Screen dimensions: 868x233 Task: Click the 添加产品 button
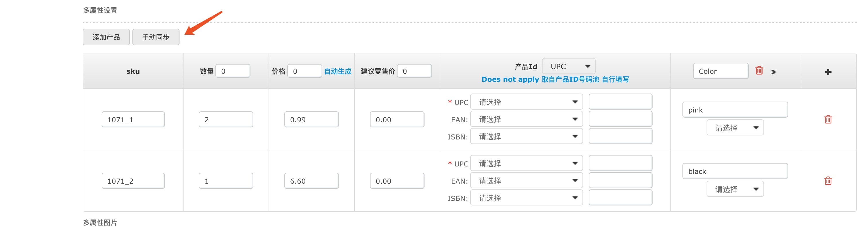[x=106, y=37]
